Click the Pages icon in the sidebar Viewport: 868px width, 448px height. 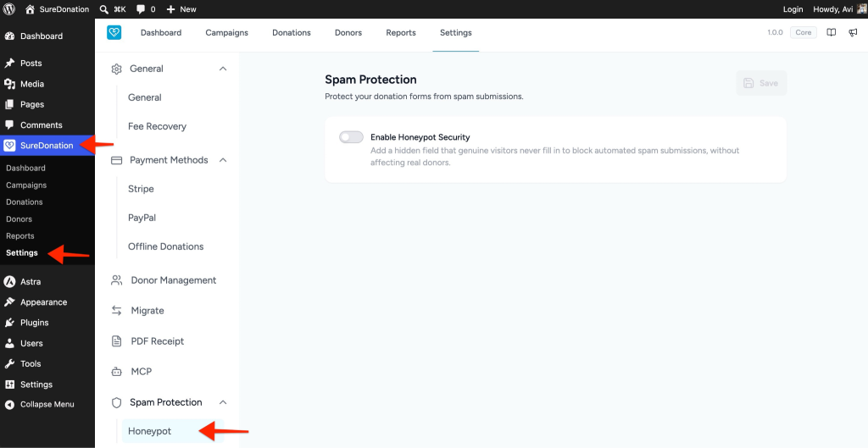9,104
